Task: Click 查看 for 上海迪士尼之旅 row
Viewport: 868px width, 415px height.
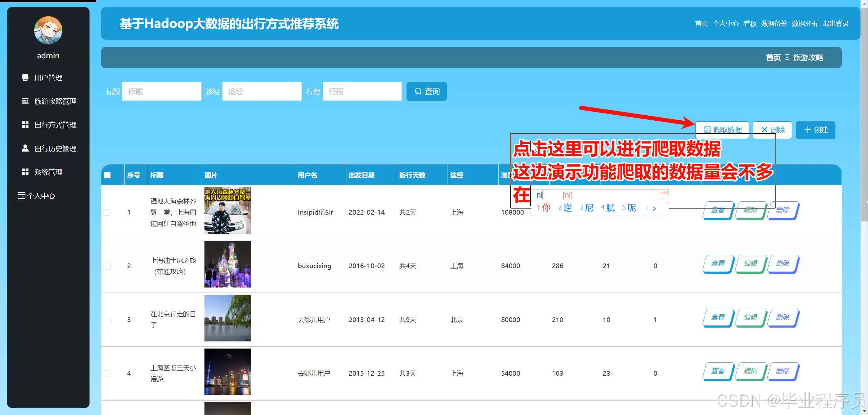Action: 718,263
